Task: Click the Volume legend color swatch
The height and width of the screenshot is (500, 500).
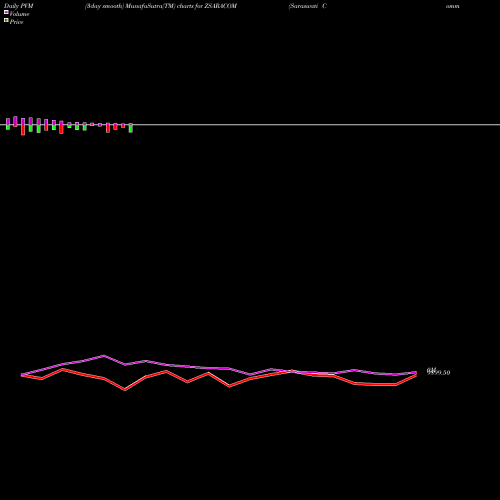Action: point(6,12)
